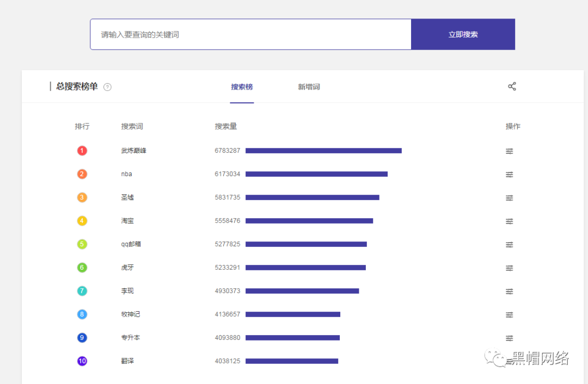The width and height of the screenshot is (588, 384).
Task: Click the 总搜索榜单 title
Action: click(77, 86)
